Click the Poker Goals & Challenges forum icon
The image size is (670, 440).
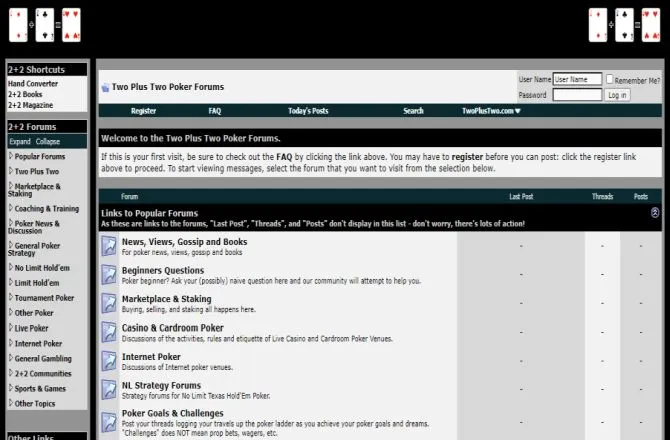pos(109,418)
